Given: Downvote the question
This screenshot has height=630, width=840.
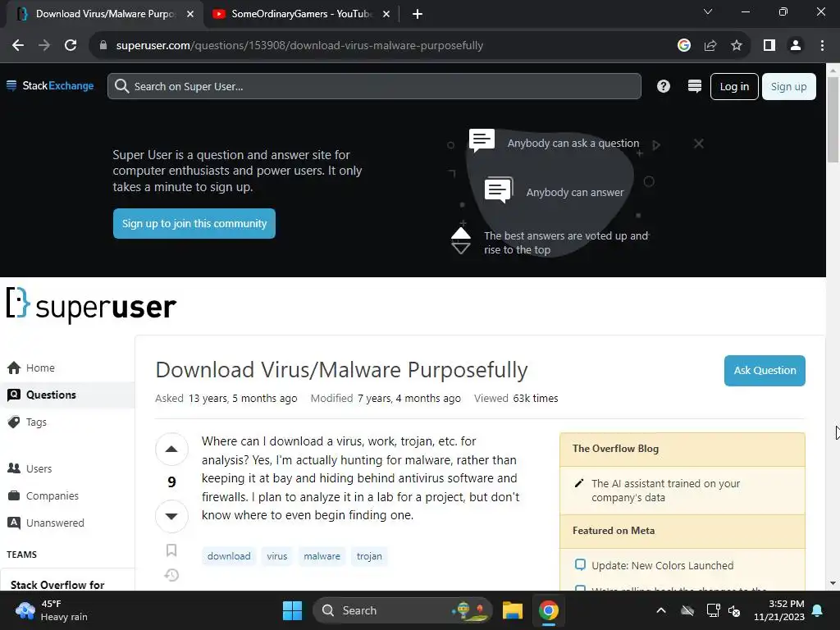Looking at the screenshot, I should click(x=171, y=517).
